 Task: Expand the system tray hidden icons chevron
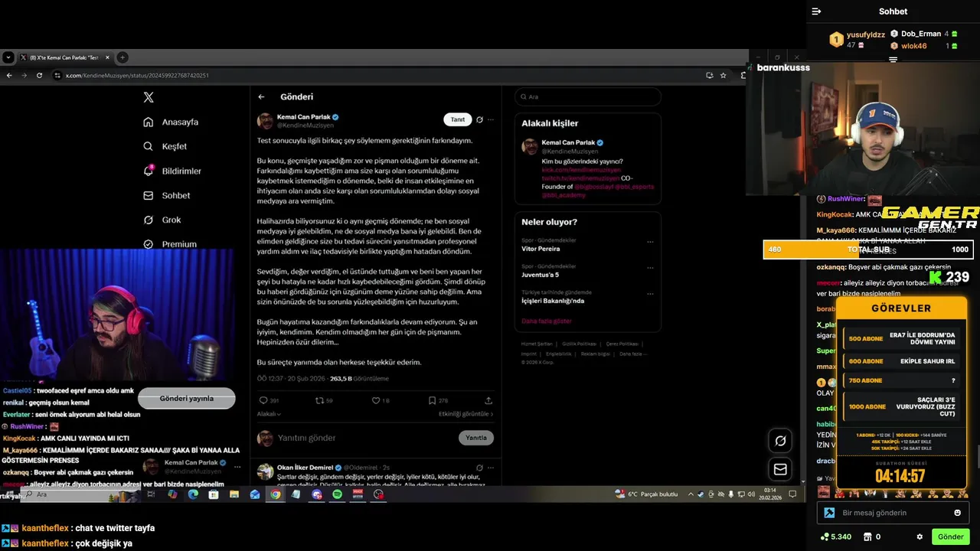(x=691, y=494)
